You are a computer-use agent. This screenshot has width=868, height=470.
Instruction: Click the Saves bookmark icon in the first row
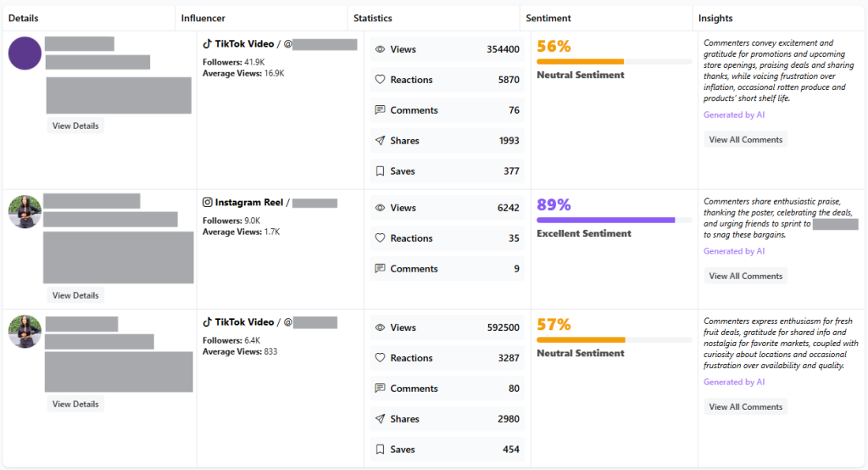[380, 171]
